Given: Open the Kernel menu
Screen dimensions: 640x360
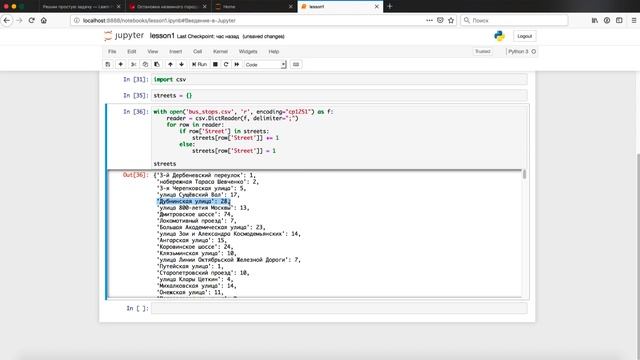Looking at the screenshot, I should click(x=220, y=51).
